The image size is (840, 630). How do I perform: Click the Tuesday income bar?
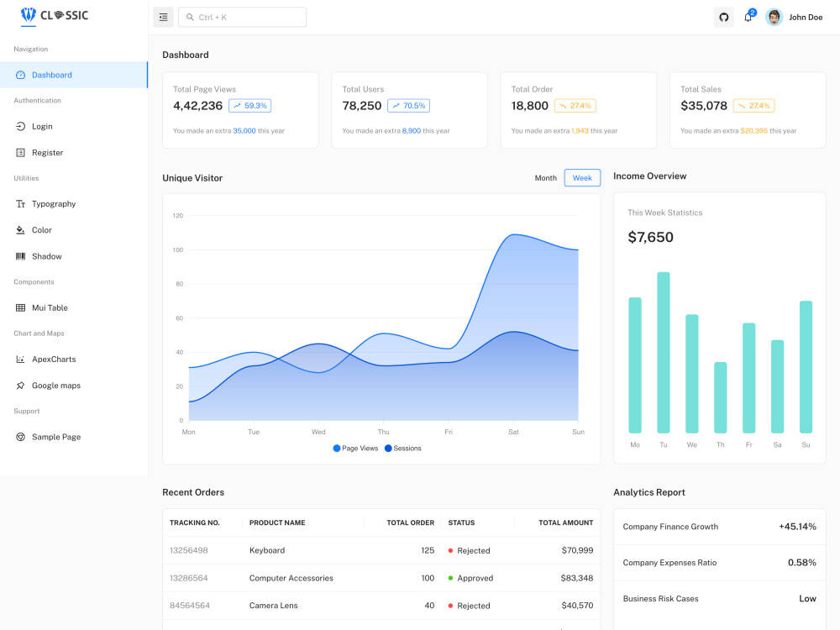click(x=664, y=353)
